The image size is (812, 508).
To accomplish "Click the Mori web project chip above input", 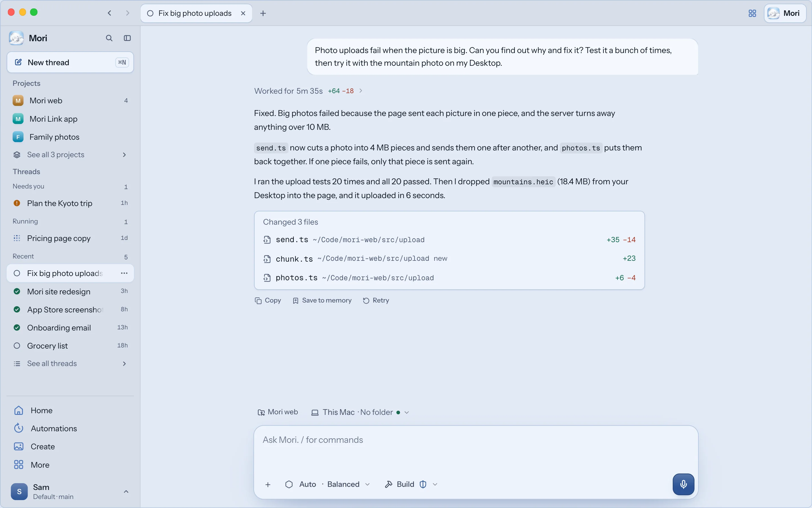I will point(277,412).
